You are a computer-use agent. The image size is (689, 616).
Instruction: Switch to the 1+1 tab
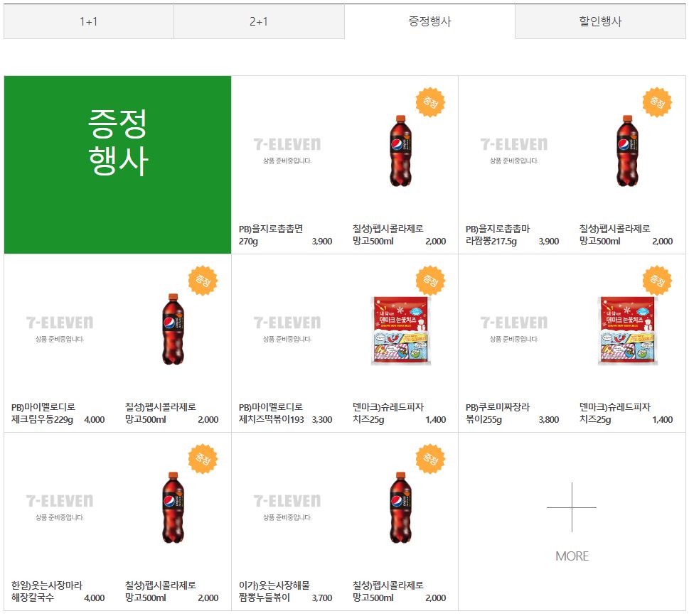86,21
